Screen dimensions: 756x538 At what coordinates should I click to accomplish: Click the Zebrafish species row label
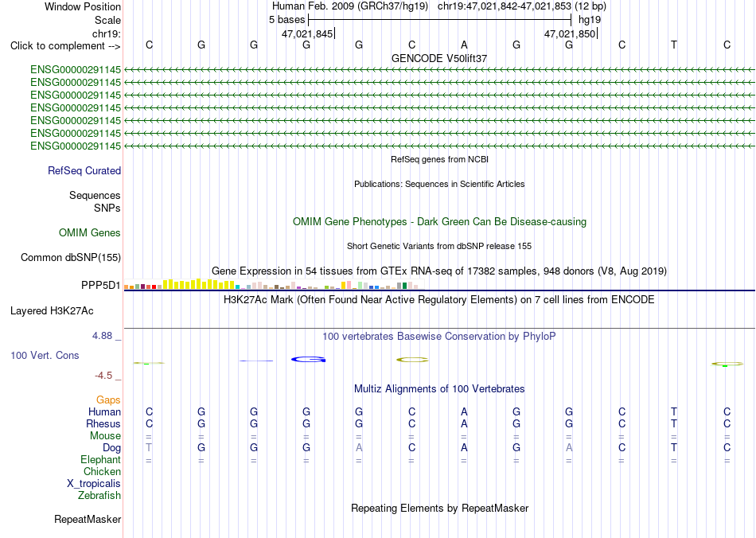click(x=99, y=495)
